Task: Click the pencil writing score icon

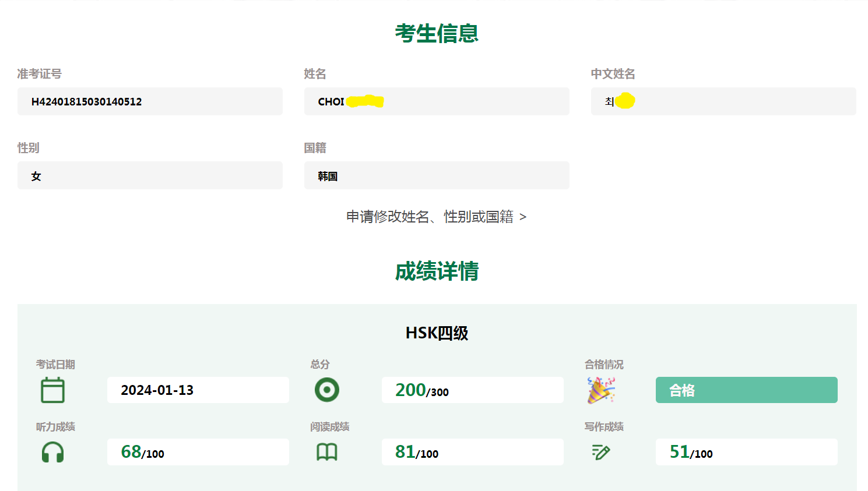Action: tap(601, 452)
